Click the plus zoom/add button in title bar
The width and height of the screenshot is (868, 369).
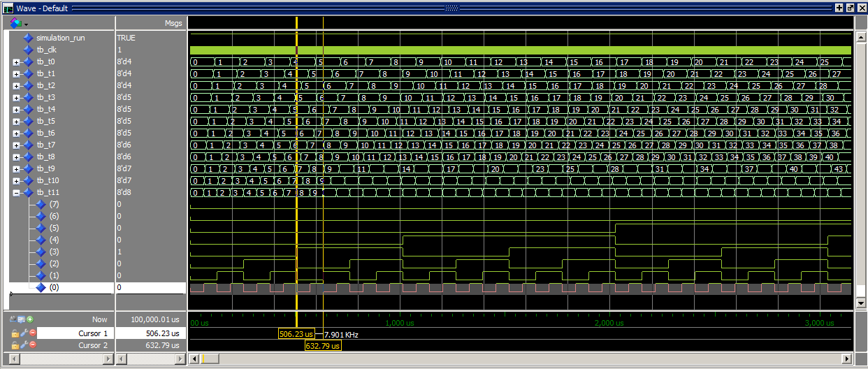click(x=839, y=8)
